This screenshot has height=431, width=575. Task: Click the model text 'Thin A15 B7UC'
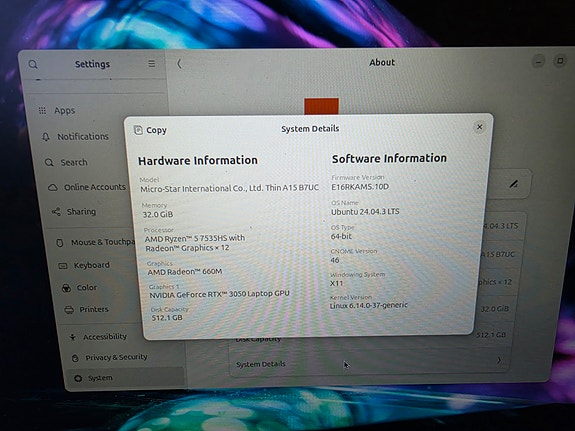click(x=292, y=188)
